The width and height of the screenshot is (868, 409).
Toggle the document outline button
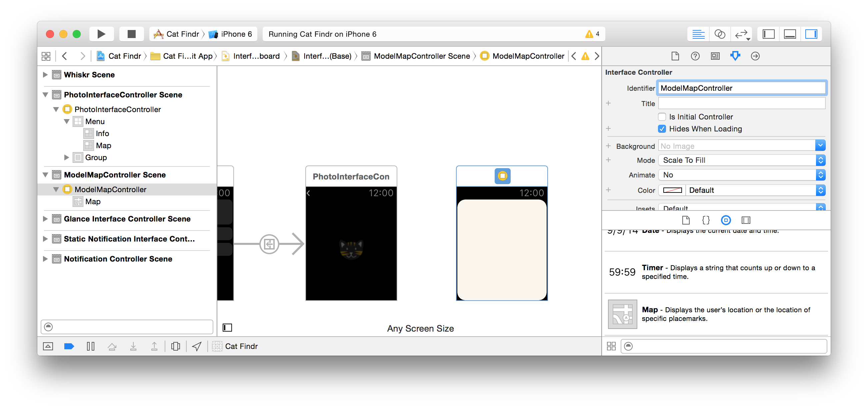click(x=227, y=327)
